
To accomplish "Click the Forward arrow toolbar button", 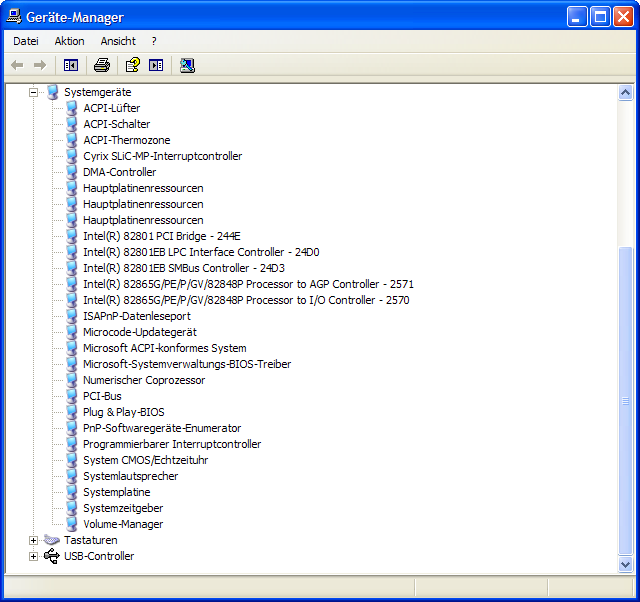I will click(x=40, y=65).
